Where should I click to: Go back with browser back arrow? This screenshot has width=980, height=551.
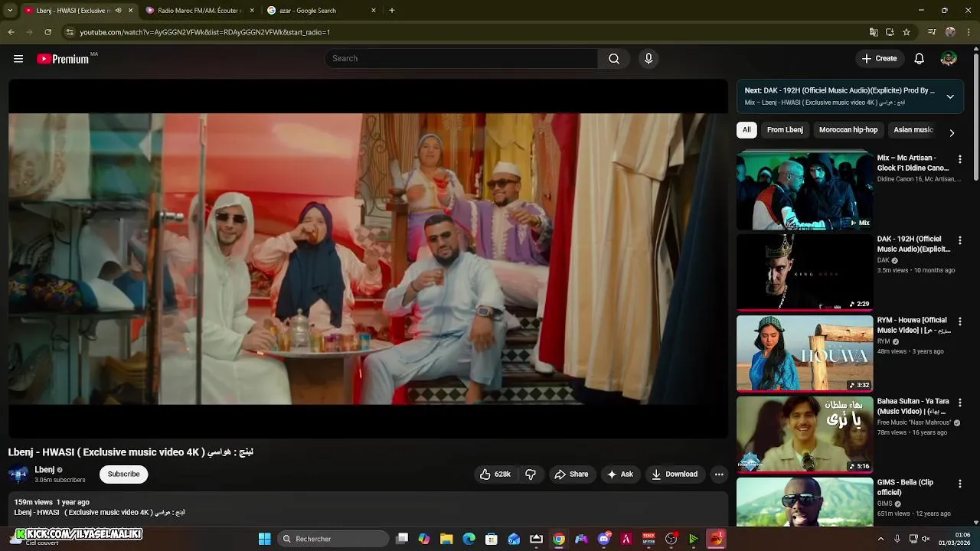pos(11,32)
